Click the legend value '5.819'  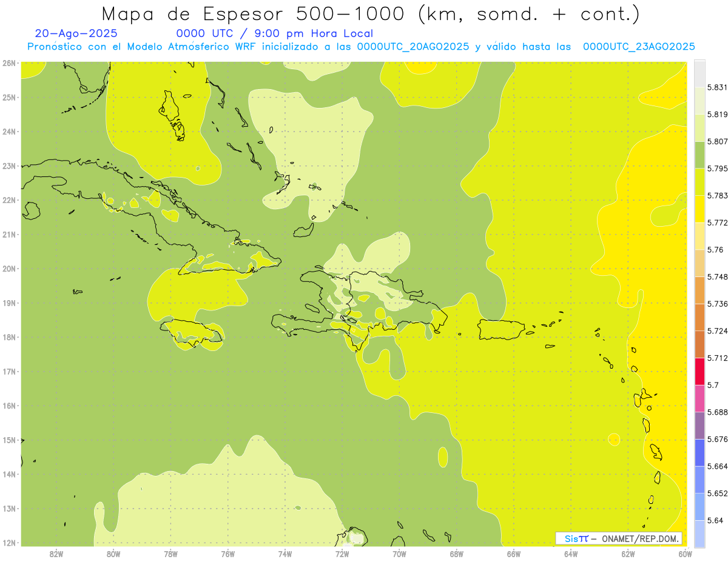coord(717,114)
